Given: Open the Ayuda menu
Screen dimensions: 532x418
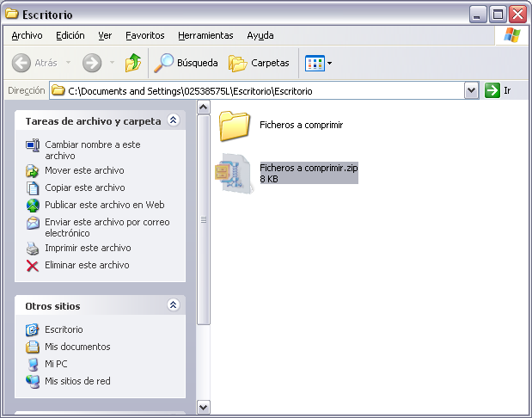Looking at the screenshot, I should pos(260,35).
